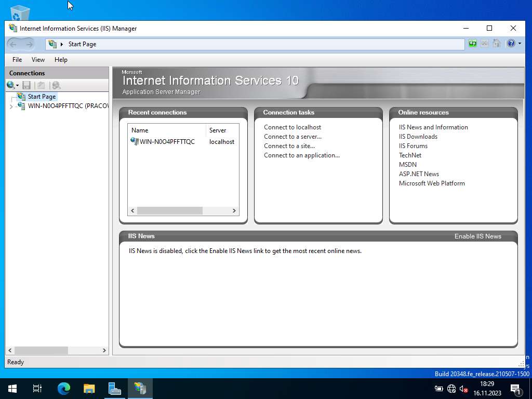
Task: Click Recent connections horizontal scrollbar thumb
Action: click(x=170, y=211)
